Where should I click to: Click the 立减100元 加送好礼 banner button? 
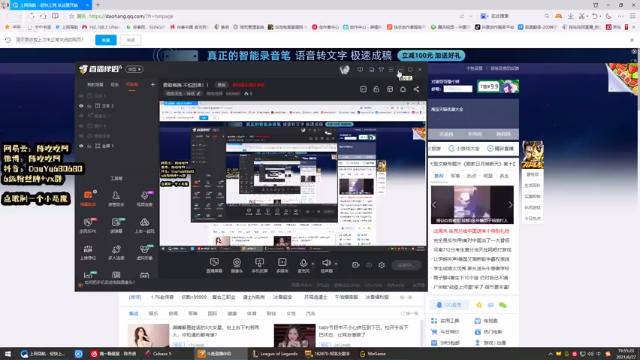pos(431,55)
